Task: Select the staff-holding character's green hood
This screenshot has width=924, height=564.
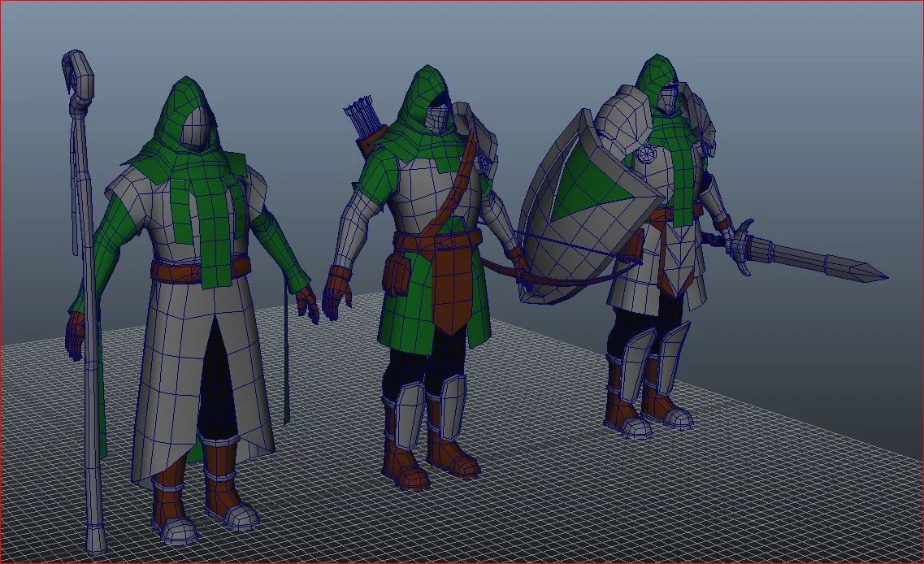Action: pos(185,115)
